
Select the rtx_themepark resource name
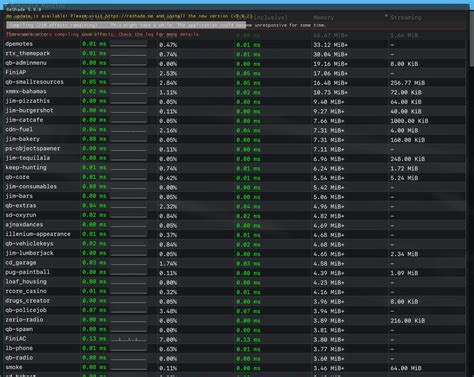pyautogui.click(x=28, y=53)
